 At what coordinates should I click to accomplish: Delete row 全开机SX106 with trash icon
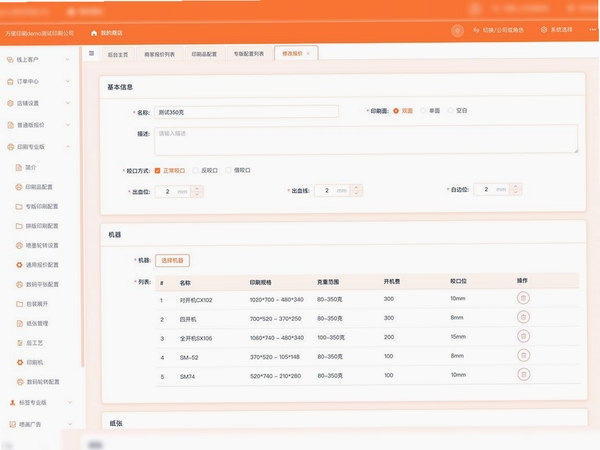click(523, 336)
